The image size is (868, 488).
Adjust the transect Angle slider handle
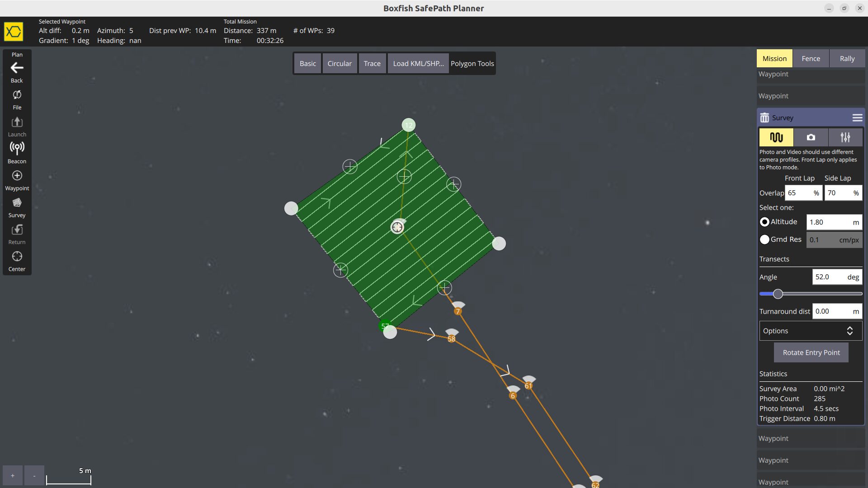778,294
